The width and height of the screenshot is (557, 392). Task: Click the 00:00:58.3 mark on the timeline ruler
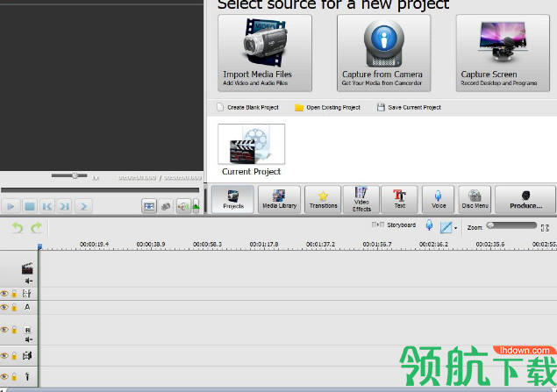click(208, 245)
